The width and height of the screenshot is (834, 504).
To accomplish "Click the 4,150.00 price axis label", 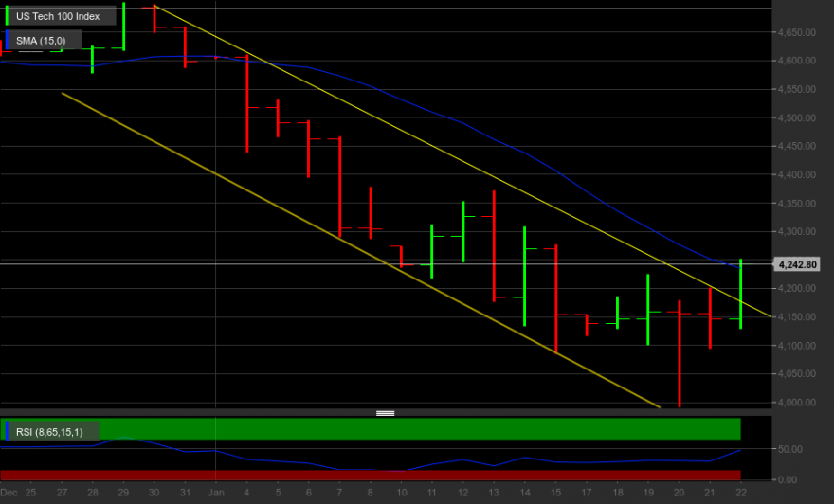I will [x=796, y=316].
